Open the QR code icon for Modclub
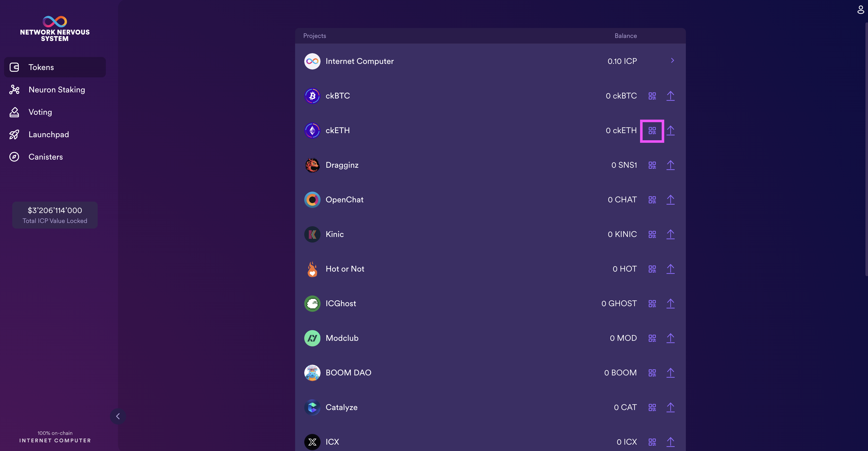868x451 pixels. (652, 338)
